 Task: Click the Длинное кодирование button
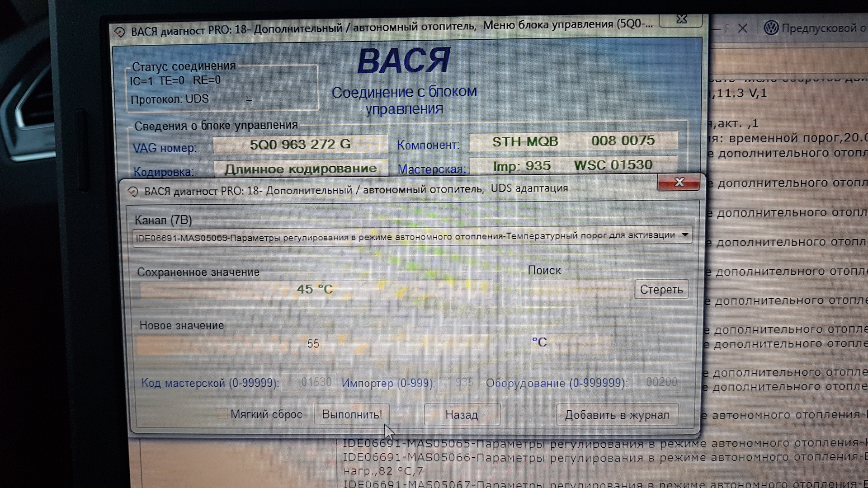pyautogui.click(x=301, y=169)
